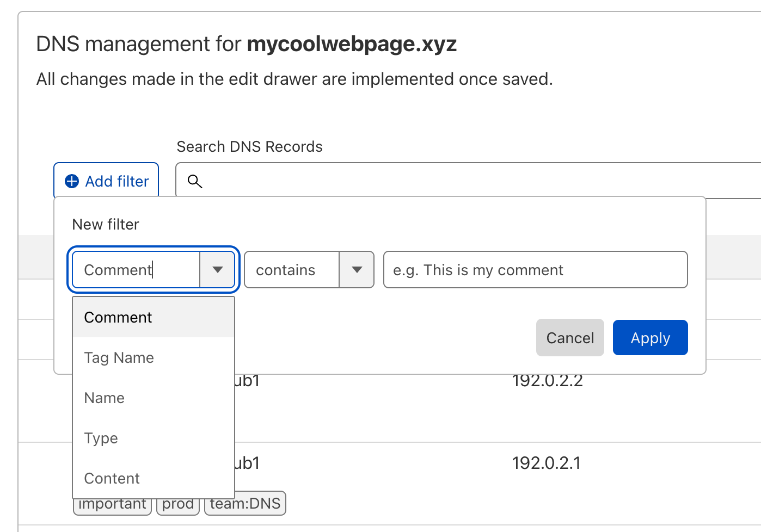The height and width of the screenshot is (532, 761).
Task: Click the 192.0.2.1 record content
Action: (547, 463)
